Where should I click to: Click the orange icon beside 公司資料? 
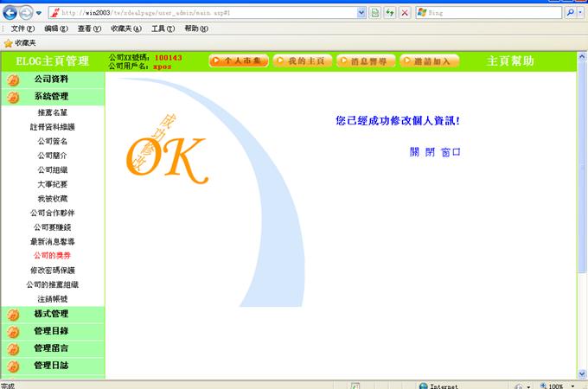pos(13,80)
